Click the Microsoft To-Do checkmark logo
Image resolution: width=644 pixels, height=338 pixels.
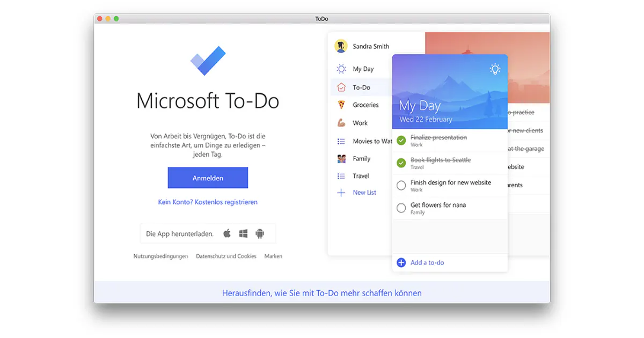[208, 61]
